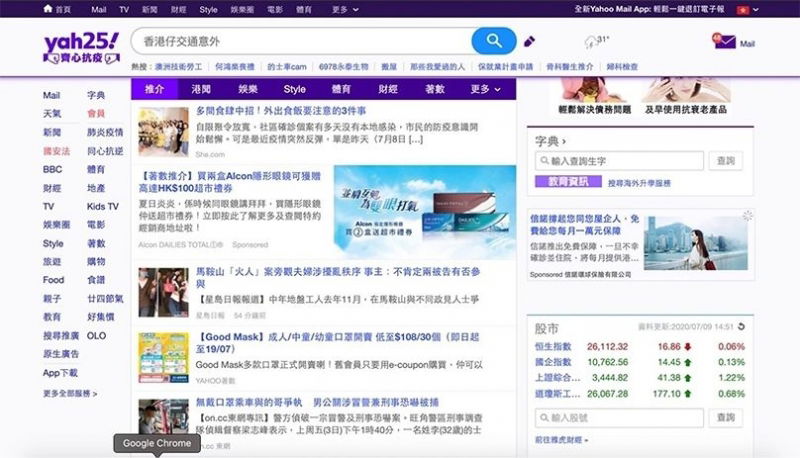Open TV in the top navigation bar

(x=124, y=9)
